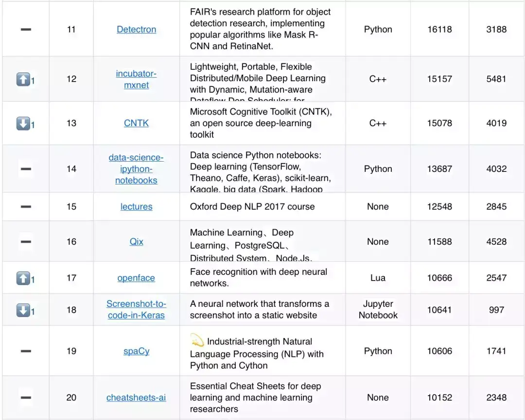Screen dimensions: 525x420
Task: Go to the openface link
Action: pos(136,278)
